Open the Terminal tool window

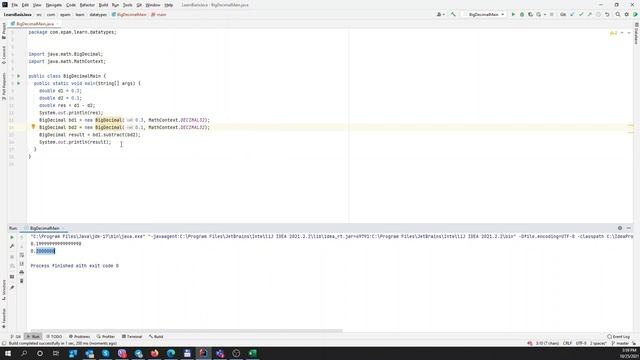[132, 336]
